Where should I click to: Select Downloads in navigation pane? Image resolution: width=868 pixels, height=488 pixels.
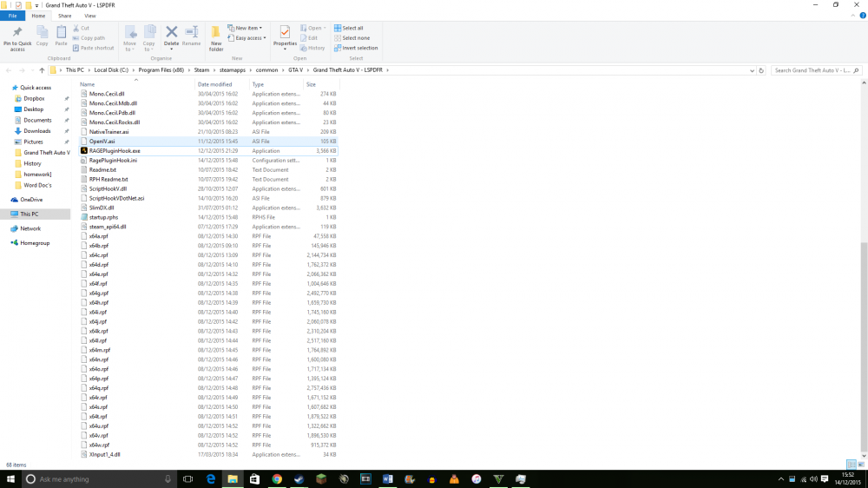36,131
